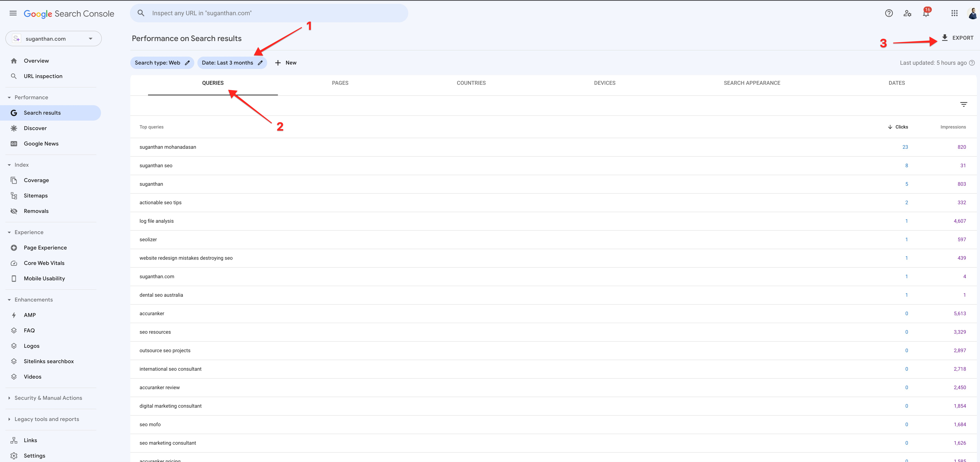This screenshot has height=462, width=980.
Task: Click the table filter rows icon
Action: tap(963, 105)
